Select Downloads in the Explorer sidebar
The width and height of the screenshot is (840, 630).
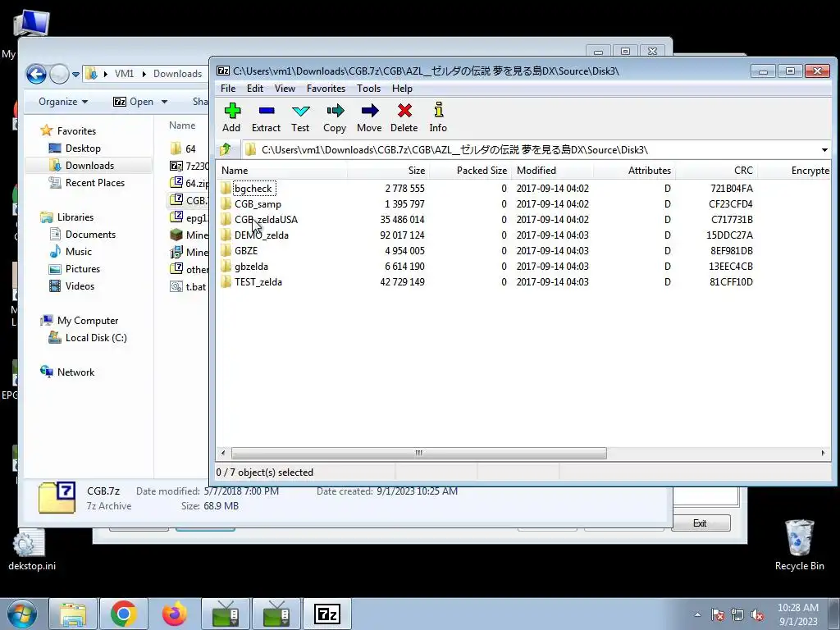[89, 166]
